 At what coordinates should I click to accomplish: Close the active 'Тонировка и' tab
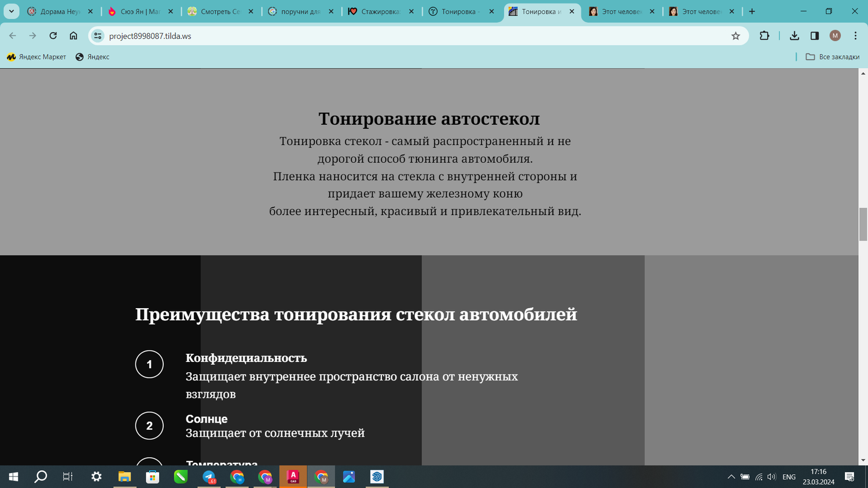[572, 12]
